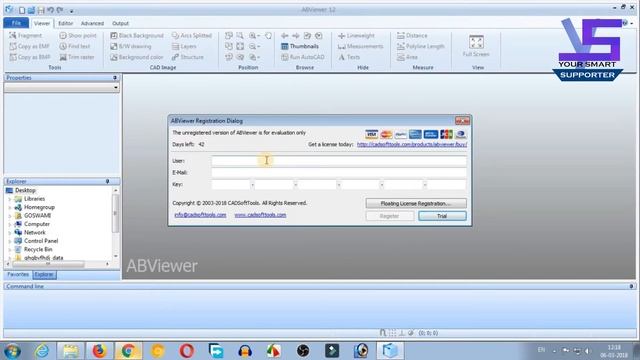Open Chrome from the taskbar
The width and height of the screenshot is (640, 360).
[x=128, y=351]
